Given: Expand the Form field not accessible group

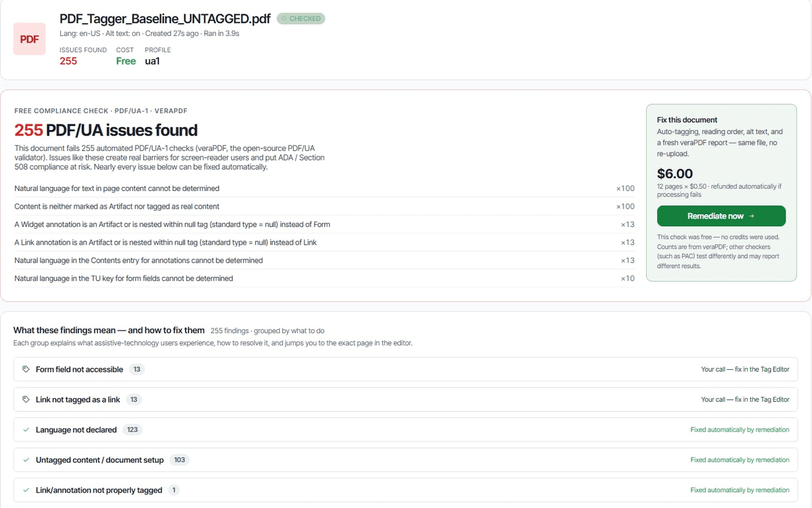Looking at the screenshot, I should 405,370.
